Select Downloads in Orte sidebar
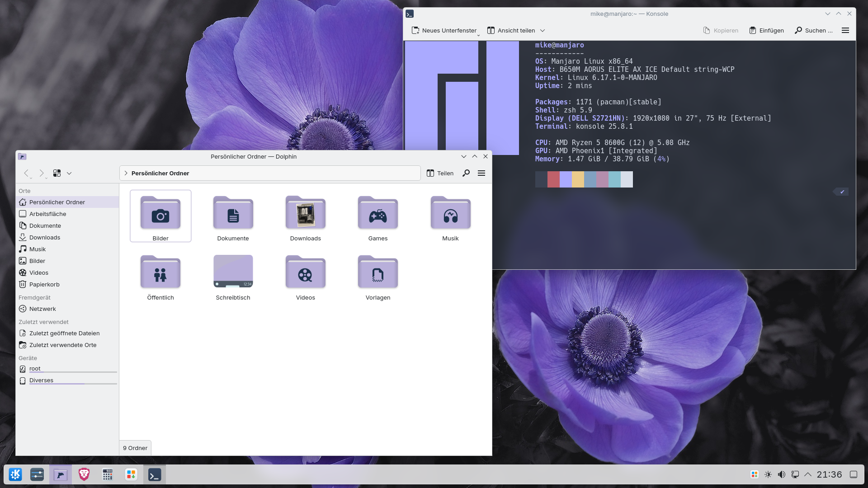This screenshot has height=488, width=868. [x=45, y=237]
